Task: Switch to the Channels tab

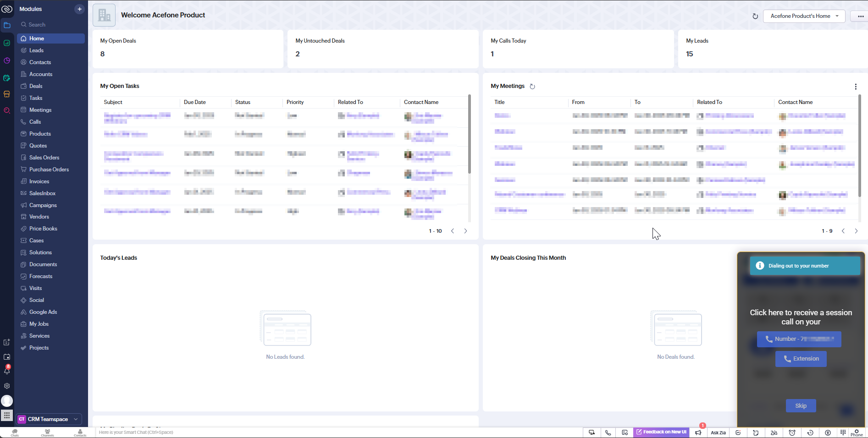Action: pyautogui.click(x=47, y=433)
